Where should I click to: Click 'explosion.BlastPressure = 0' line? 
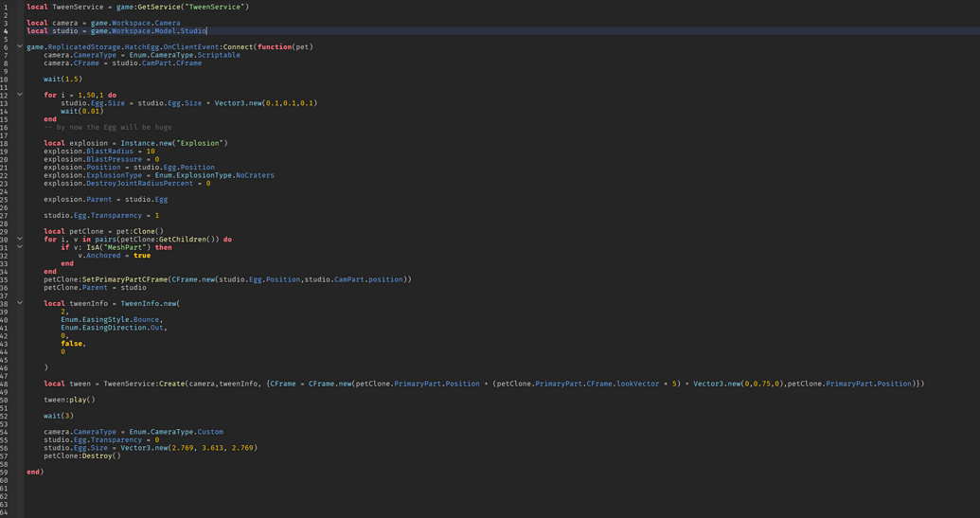click(101, 159)
